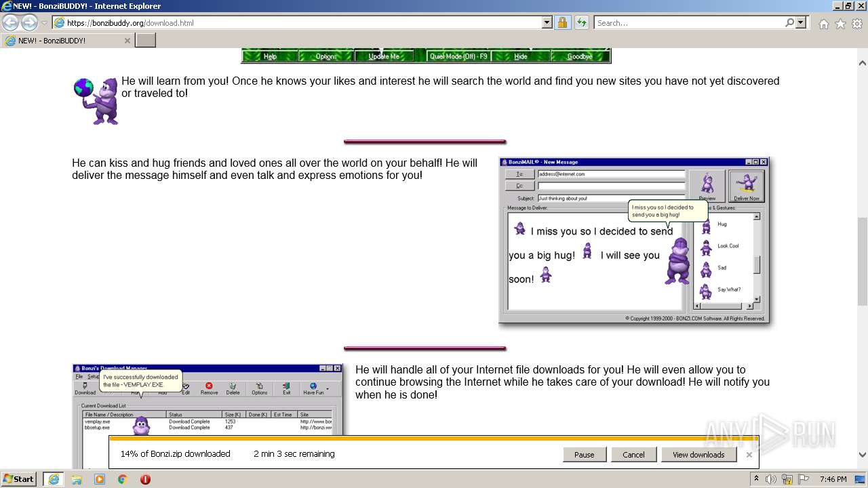
Task: Click the IE forward arrow button
Action: pos(29,22)
